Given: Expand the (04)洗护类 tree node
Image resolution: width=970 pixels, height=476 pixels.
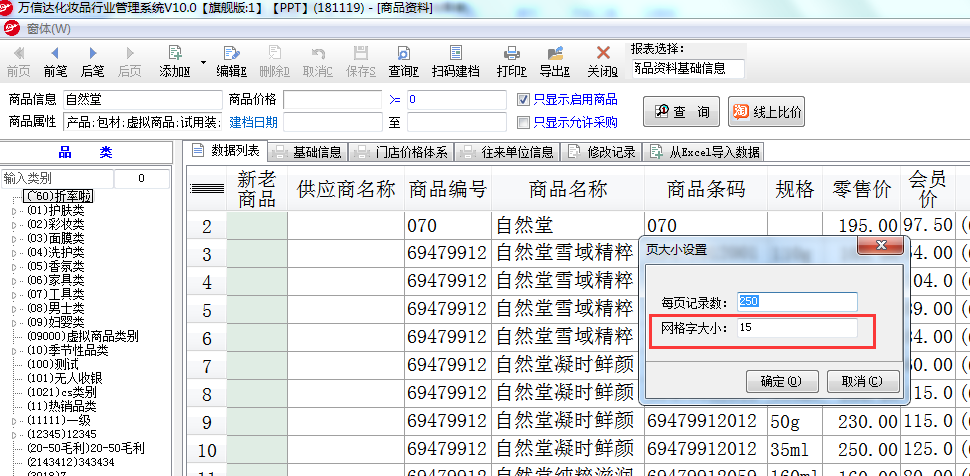Looking at the screenshot, I should pyautogui.click(x=14, y=253).
